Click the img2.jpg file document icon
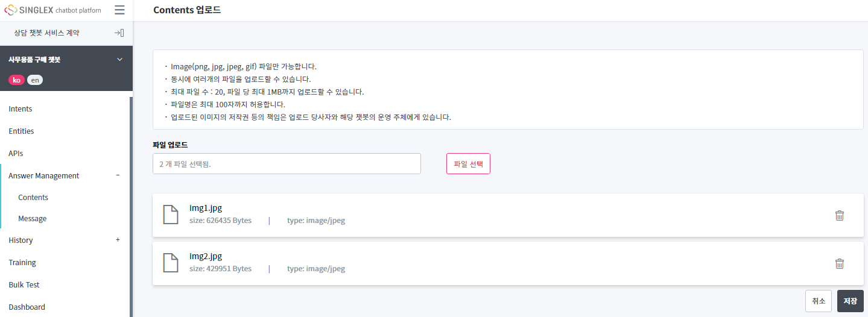The image size is (868, 317). point(171,263)
